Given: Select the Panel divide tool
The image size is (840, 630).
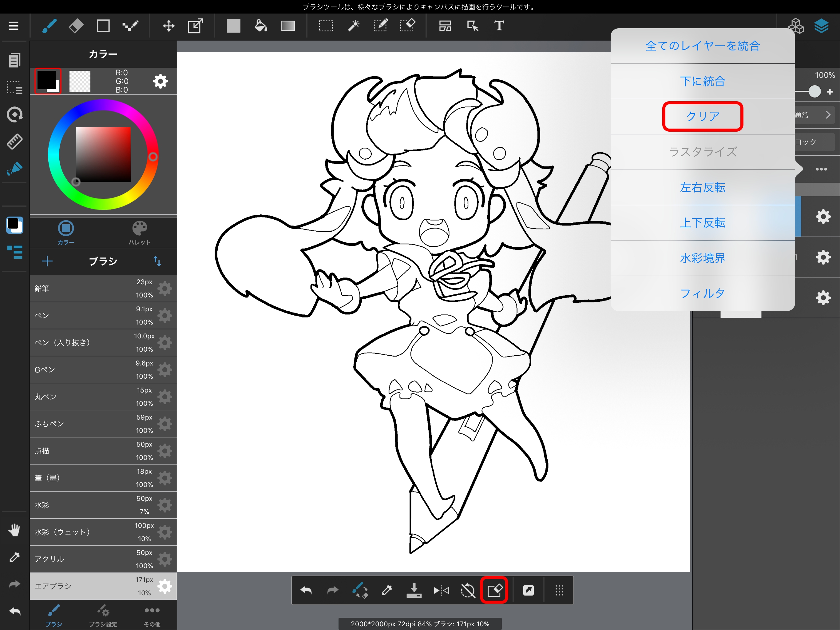Looking at the screenshot, I should coord(445,26).
